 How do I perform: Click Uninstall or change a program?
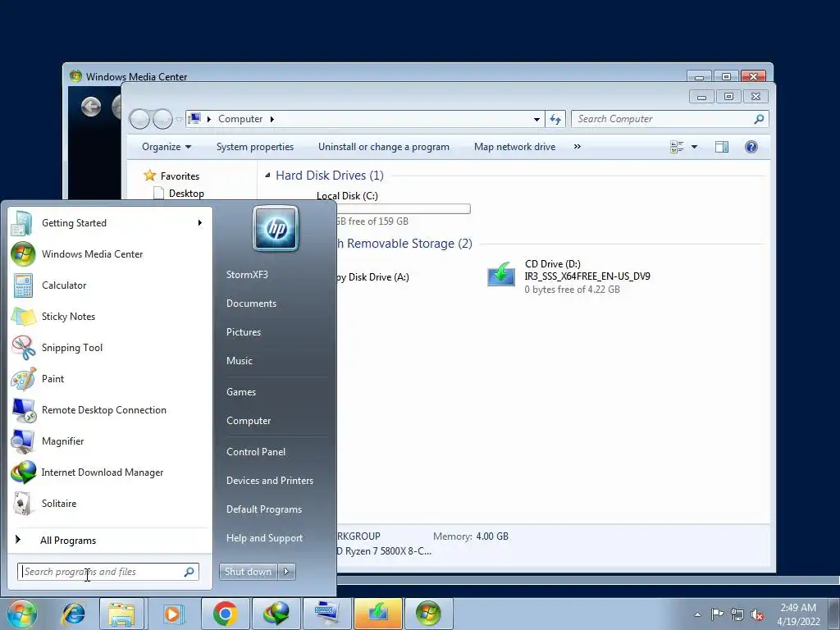384,147
